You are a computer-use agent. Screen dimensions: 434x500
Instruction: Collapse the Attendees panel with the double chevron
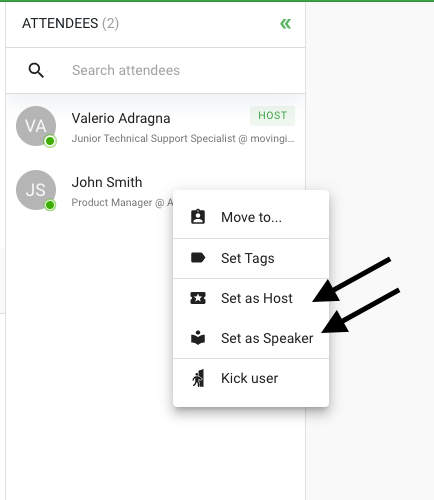click(x=285, y=24)
